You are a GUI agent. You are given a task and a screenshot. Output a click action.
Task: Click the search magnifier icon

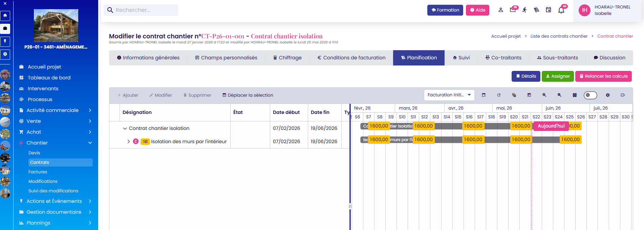(x=110, y=10)
